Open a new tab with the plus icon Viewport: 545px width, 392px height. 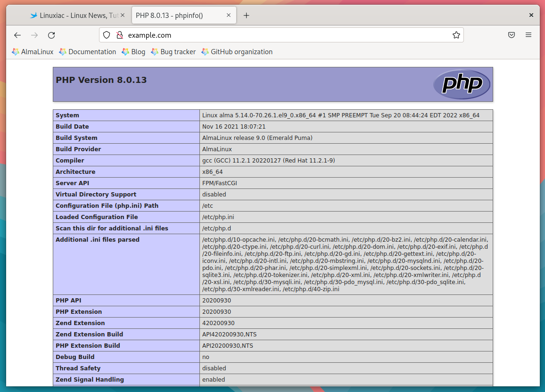pyautogui.click(x=246, y=15)
